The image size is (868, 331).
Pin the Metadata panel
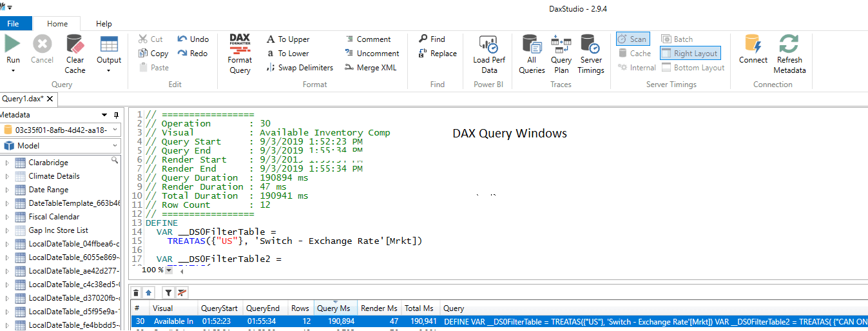[x=116, y=115]
